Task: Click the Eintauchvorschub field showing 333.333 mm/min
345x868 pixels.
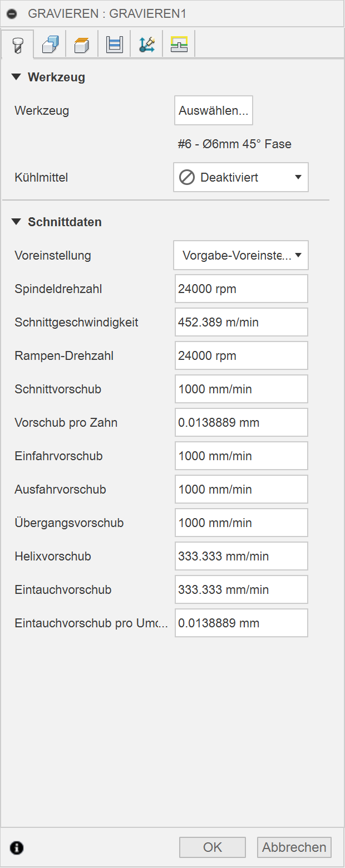Action: point(241,589)
